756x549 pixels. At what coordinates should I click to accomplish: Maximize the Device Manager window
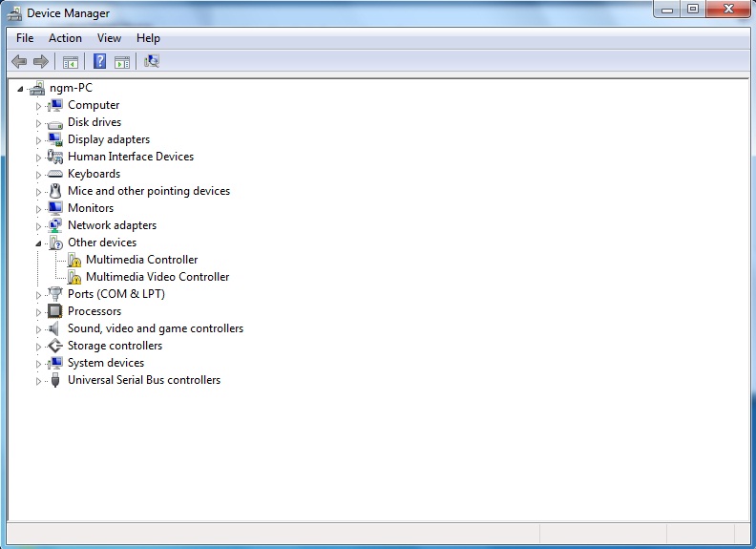tap(693, 10)
